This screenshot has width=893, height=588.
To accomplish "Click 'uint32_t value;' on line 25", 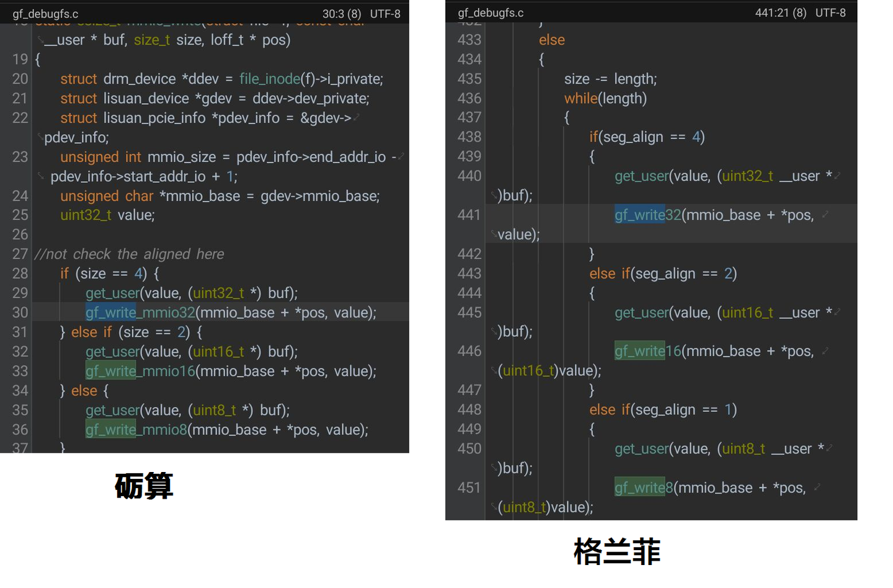I will 107,215.
